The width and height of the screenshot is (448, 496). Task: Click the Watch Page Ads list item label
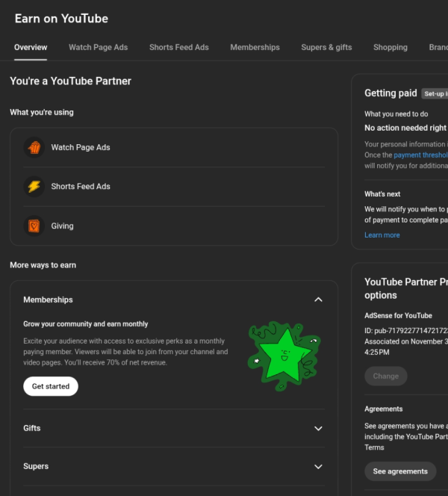click(x=80, y=147)
